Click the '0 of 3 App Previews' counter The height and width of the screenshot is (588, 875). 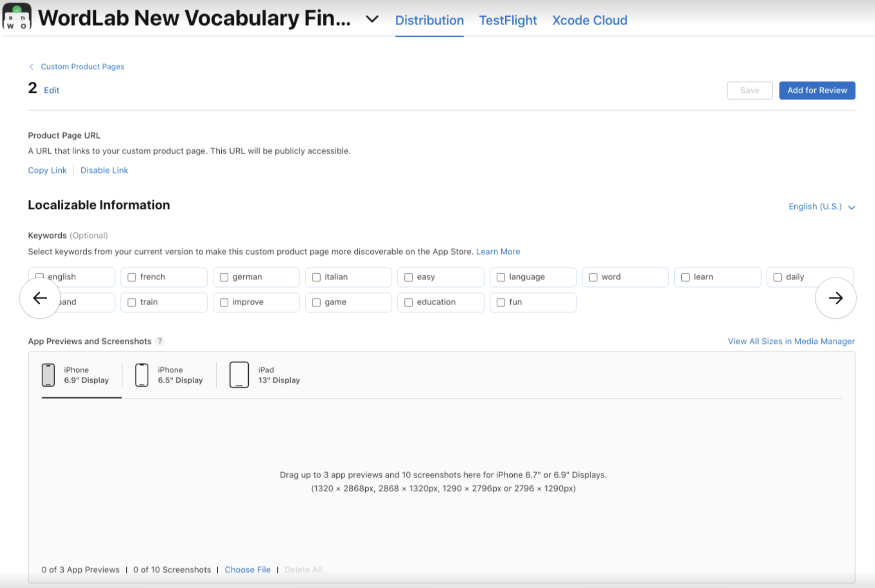[x=81, y=570]
